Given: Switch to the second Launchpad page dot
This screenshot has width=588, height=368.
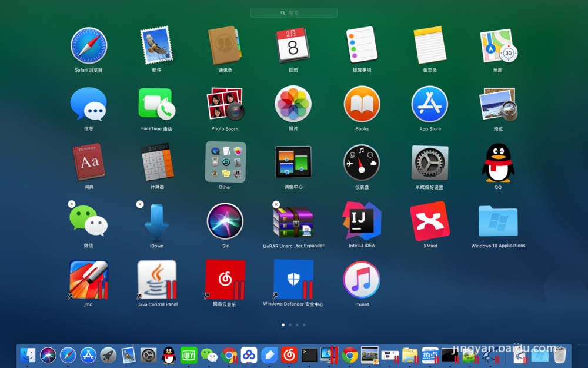Looking at the screenshot, I should coord(290,325).
